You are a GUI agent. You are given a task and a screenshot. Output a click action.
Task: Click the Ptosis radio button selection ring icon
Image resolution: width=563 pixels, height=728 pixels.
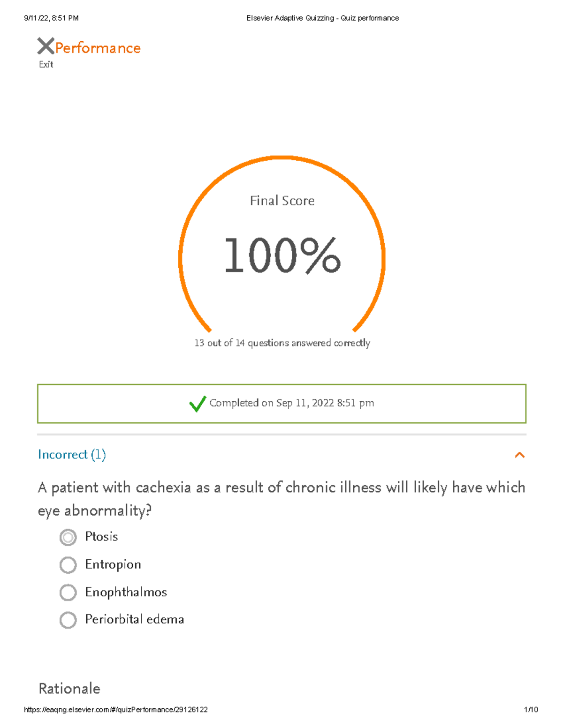(x=68, y=538)
